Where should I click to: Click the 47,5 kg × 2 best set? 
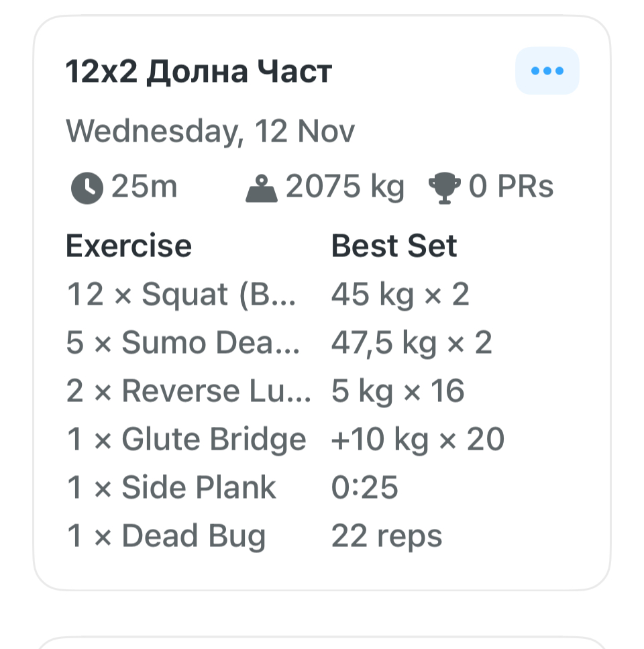[411, 343]
